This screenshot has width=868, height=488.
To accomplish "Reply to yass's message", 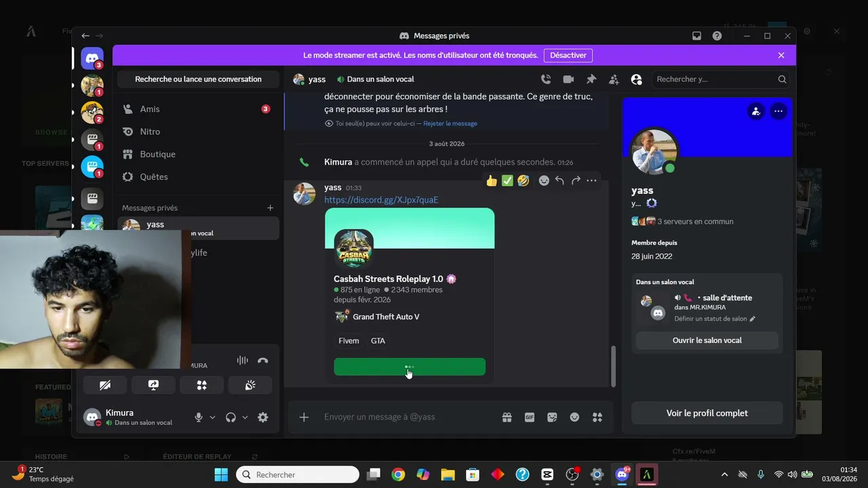I will click(x=559, y=180).
